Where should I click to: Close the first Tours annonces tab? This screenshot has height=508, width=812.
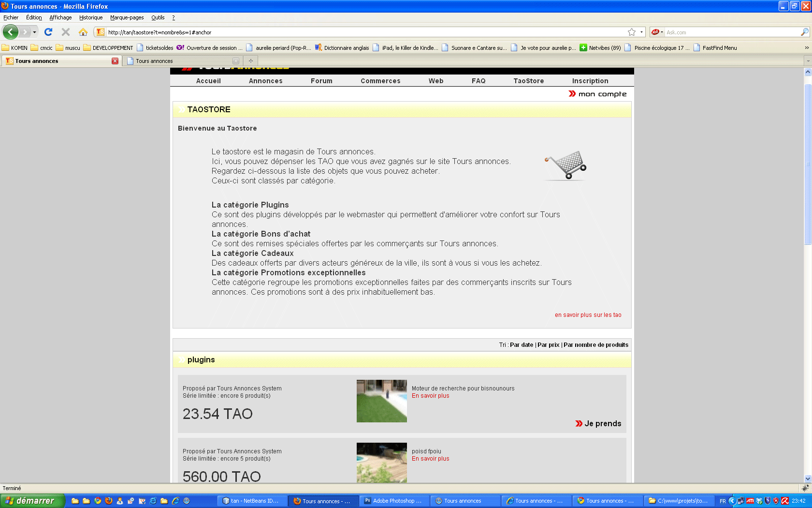click(115, 61)
